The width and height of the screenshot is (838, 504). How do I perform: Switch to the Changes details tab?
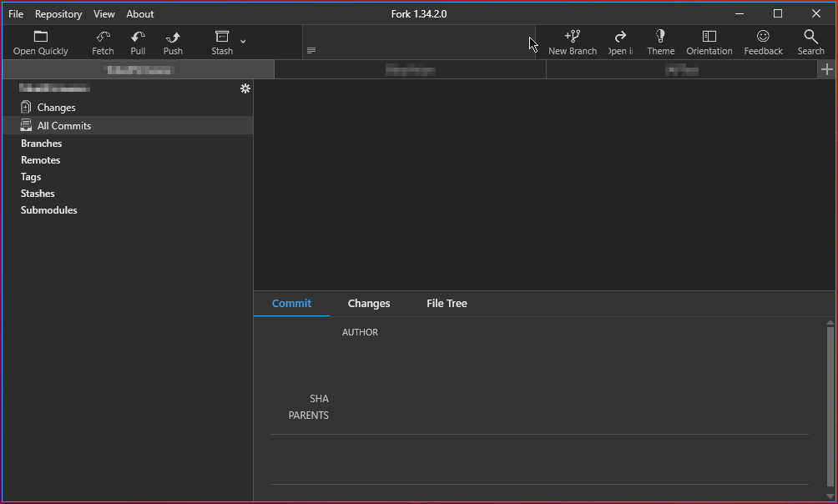369,303
